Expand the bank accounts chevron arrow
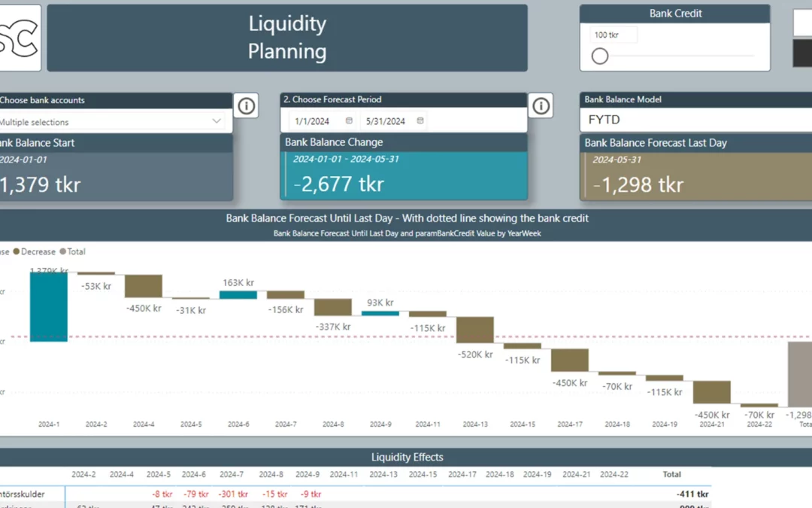This screenshot has width=812, height=508. [x=217, y=121]
